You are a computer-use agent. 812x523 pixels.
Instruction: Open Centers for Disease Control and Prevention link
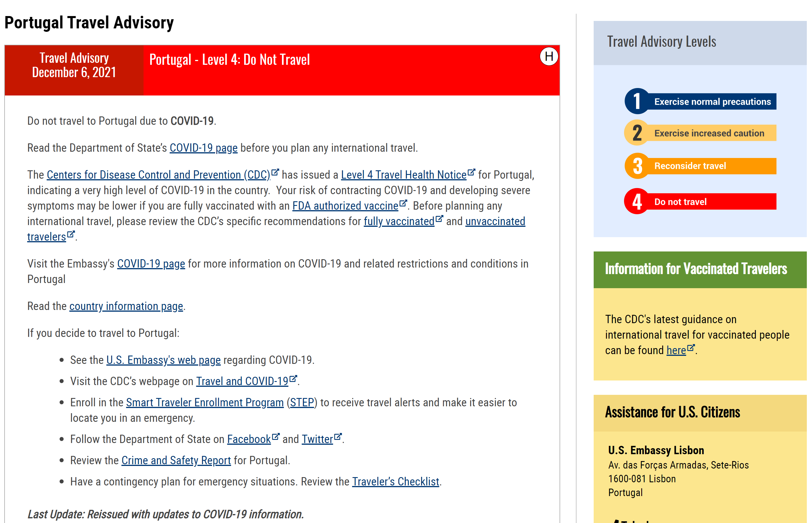(158, 175)
